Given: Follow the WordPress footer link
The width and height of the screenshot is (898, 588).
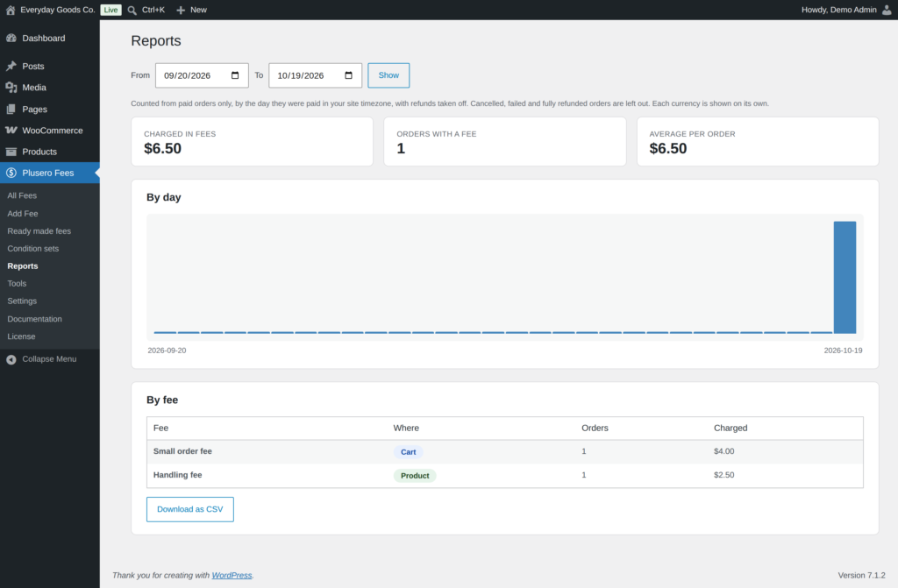Looking at the screenshot, I should (x=232, y=575).
